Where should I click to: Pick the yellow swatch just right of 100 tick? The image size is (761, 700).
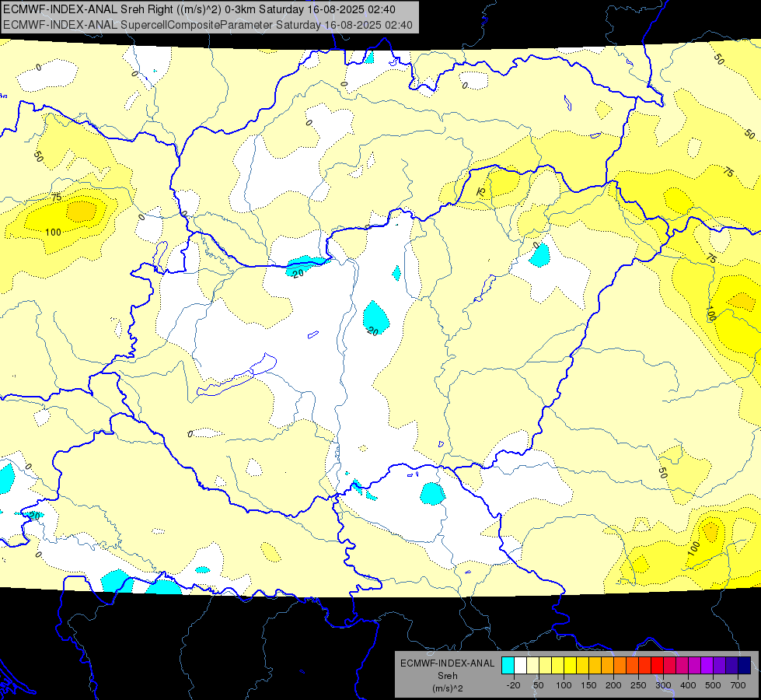pyautogui.click(x=571, y=666)
